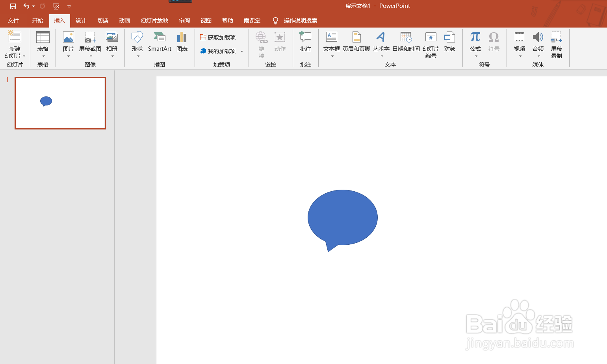Go to the 幻灯片放映 tab
The image size is (607, 364).
pyautogui.click(x=154, y=20)
